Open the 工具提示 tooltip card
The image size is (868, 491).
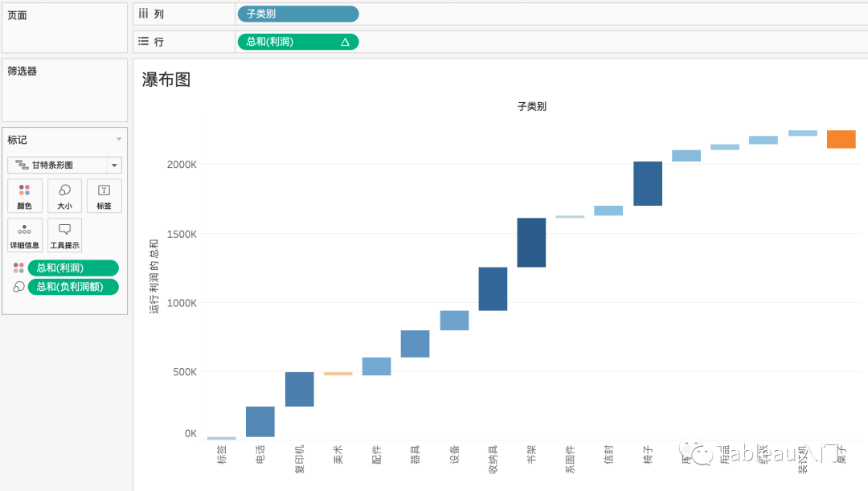(64, 235)
